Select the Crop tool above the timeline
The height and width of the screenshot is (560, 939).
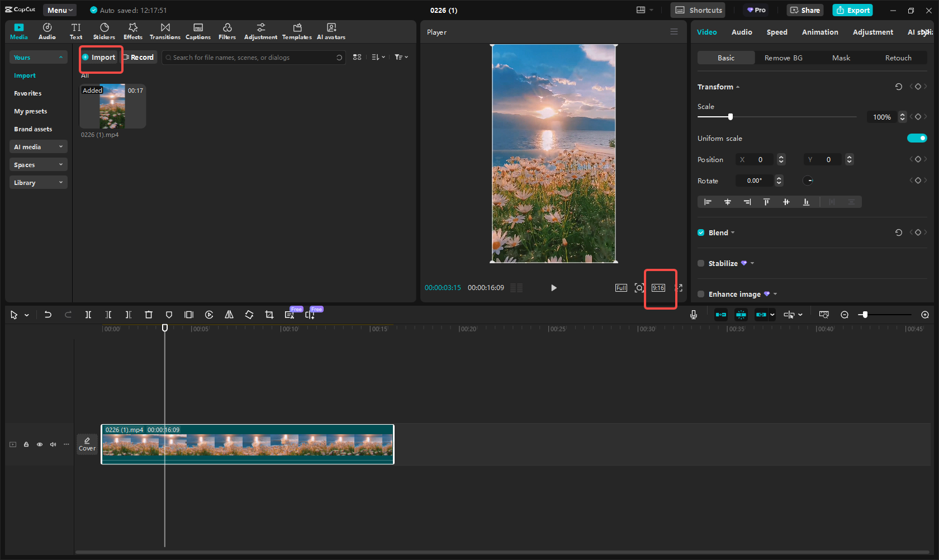(269, 315)
